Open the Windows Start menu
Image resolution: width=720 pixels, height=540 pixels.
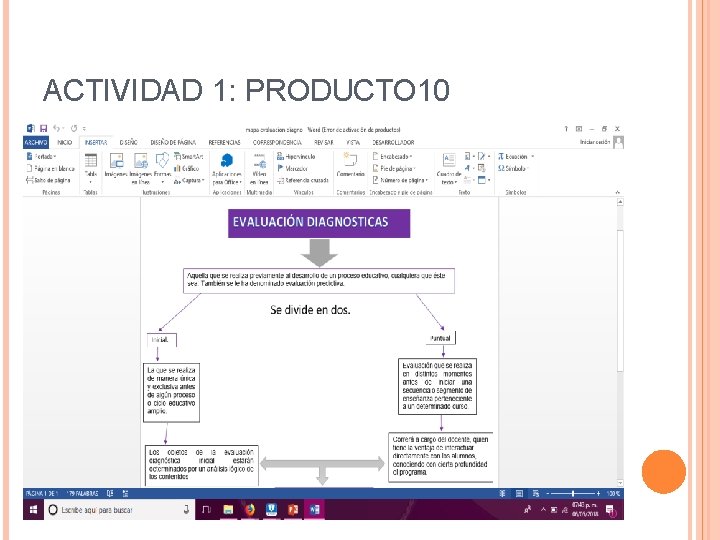[33, 510]
